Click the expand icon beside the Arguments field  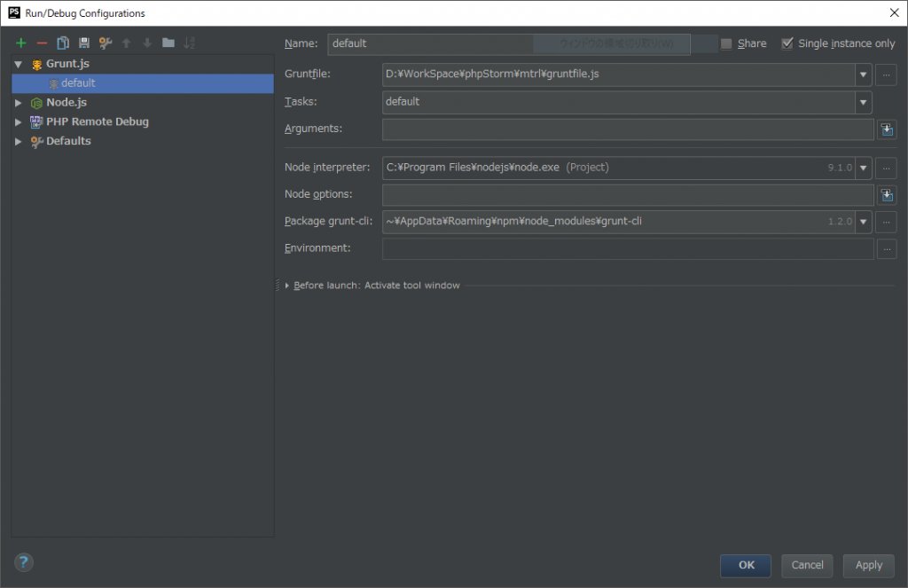pos(886,129)
